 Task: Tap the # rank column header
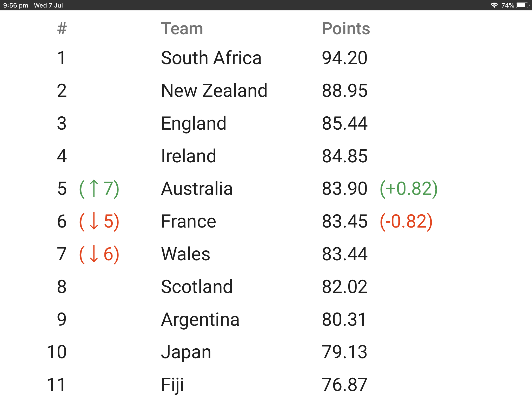tap(62, 29)
